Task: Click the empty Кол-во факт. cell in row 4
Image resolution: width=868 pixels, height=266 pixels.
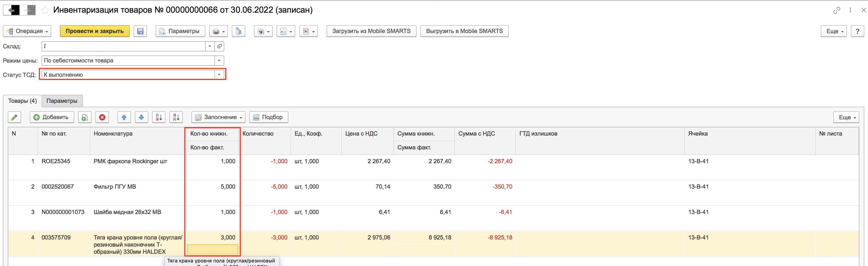Action: [213, 250]
